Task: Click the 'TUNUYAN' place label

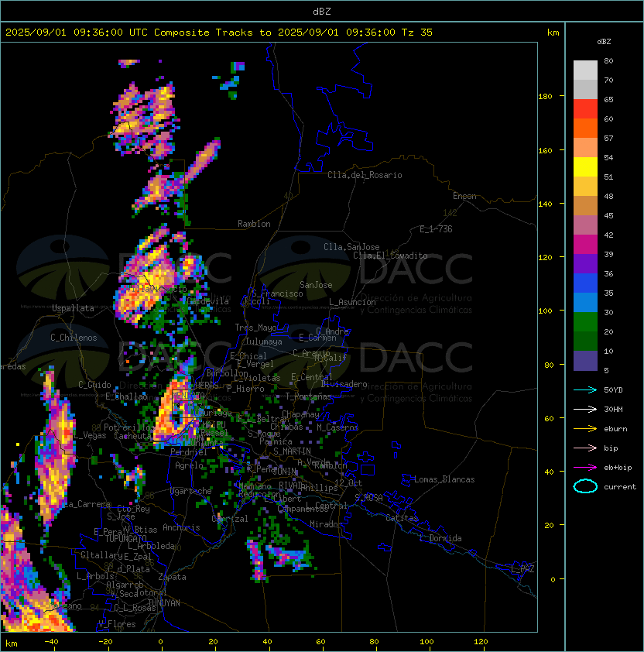Action: click(x=164, y=603)
